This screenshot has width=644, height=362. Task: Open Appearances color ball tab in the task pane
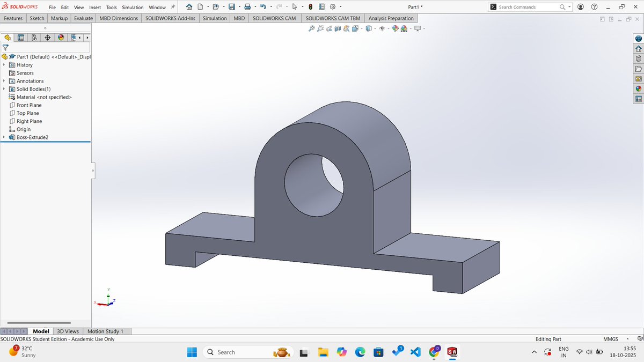[x=638, y=88]
